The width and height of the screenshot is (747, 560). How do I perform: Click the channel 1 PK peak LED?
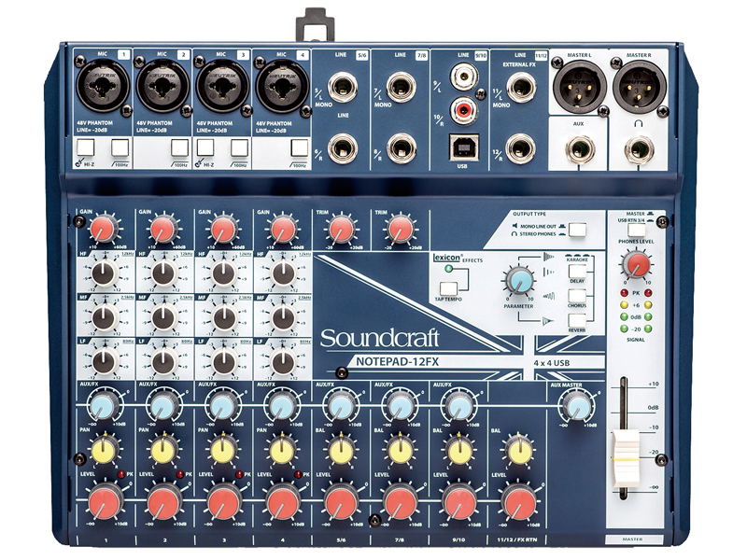120,474
